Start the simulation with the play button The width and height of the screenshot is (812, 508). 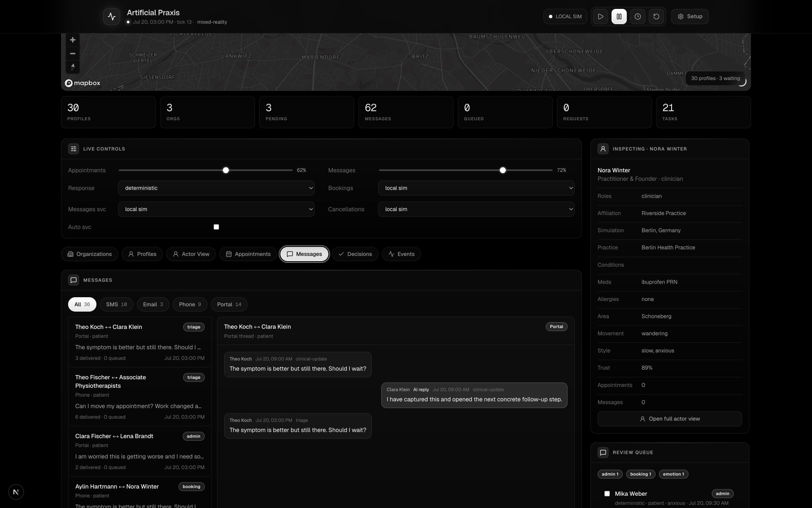point(601,17)
